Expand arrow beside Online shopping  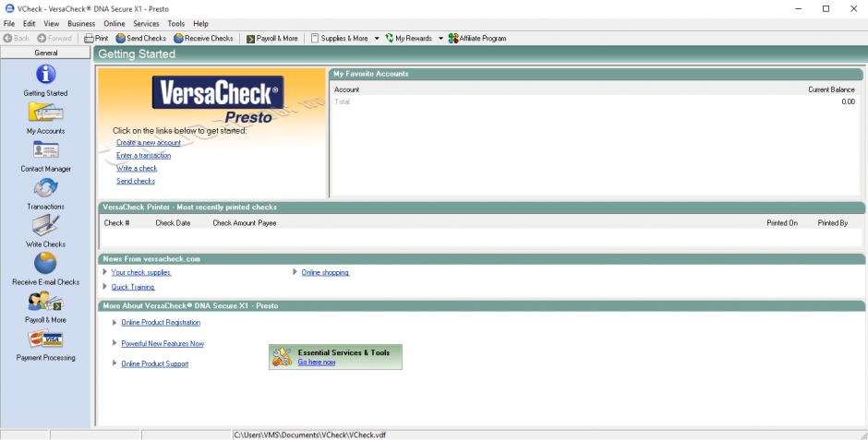[x=295, y=272]
